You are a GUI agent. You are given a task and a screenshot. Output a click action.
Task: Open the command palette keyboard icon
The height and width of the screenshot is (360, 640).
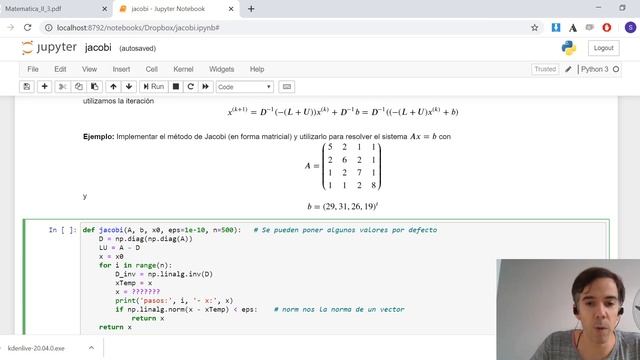[x=287, y=87]
